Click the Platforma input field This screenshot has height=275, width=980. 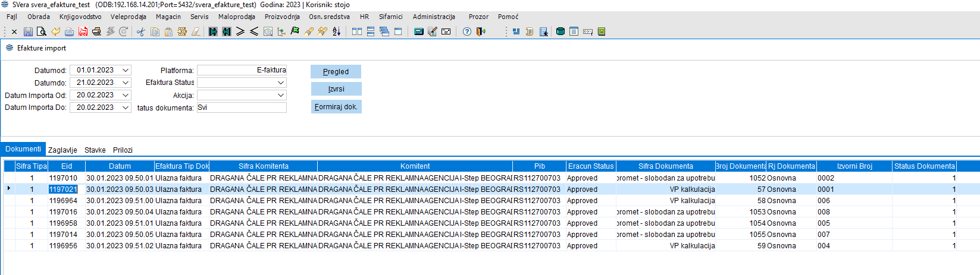point(242,70)
